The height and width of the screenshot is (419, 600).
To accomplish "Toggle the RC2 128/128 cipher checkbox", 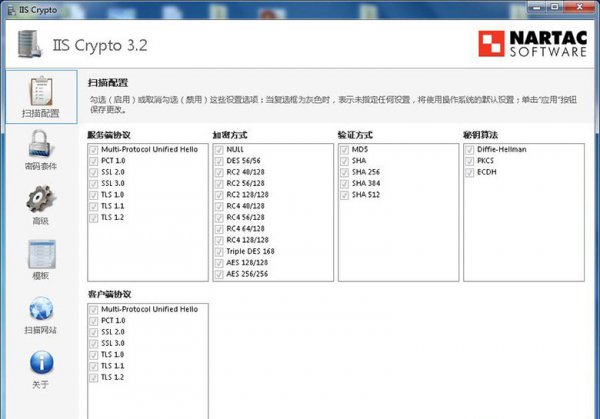I will click(219, 195).
